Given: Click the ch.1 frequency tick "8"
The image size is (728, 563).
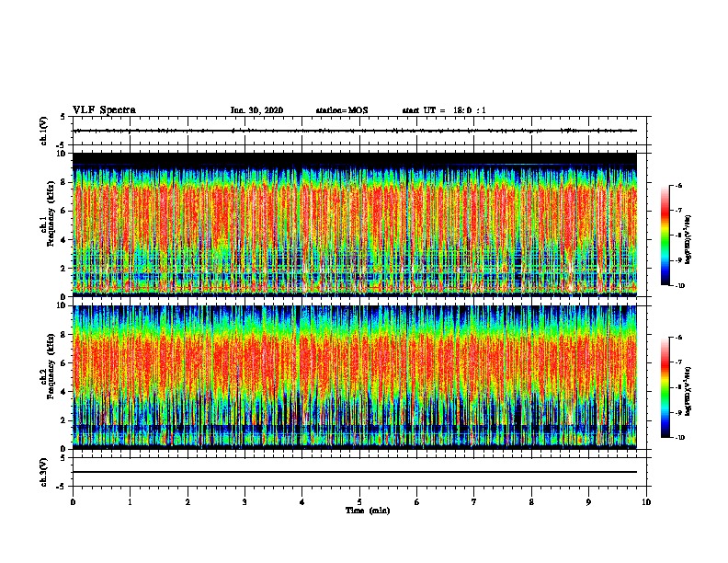Looking at the screenshot, I should 63,182.
